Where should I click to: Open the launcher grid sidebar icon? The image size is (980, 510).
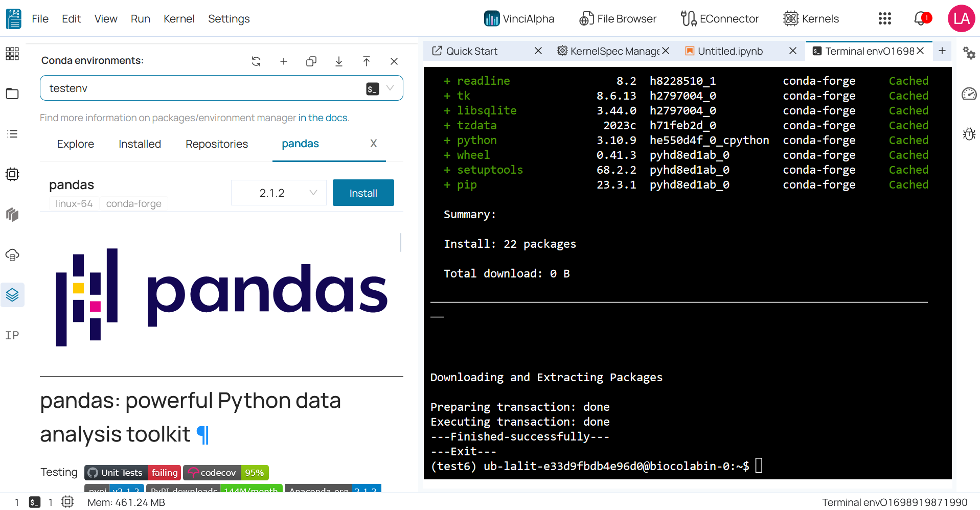pyautogui.click(x=12, y=54)
